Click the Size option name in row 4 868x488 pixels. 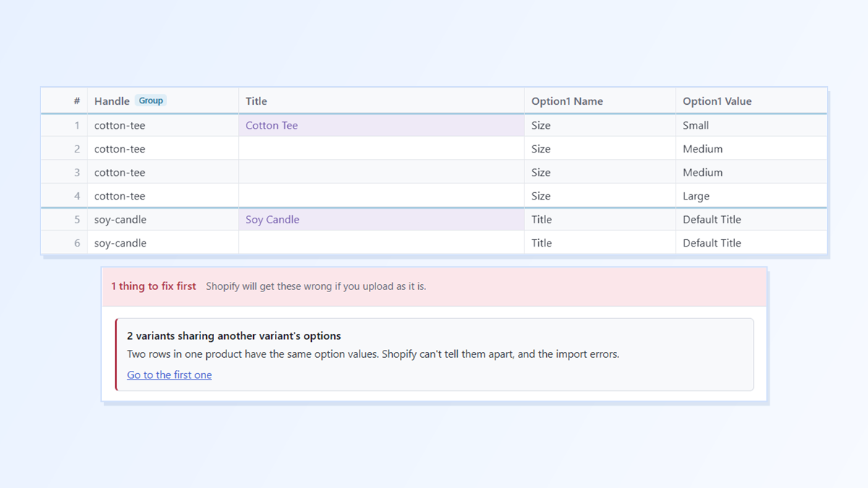coord(600,196)
